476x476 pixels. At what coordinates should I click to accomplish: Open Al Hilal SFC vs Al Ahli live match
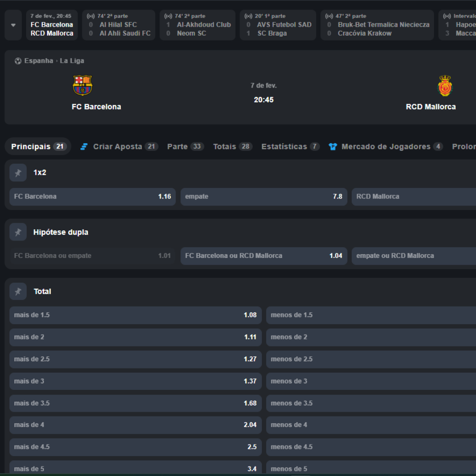(x=119, y=25)
